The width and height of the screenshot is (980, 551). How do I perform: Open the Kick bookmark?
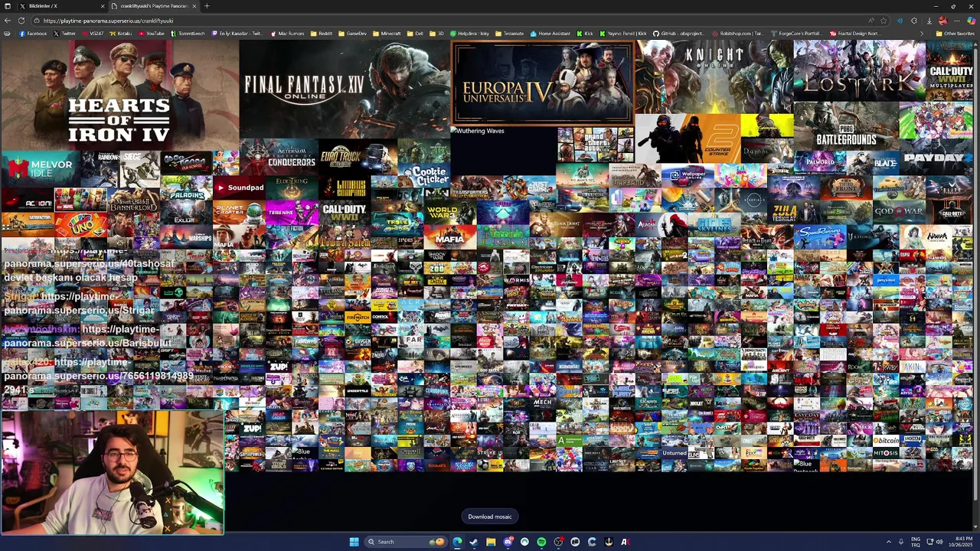click(x=585, y=34)
